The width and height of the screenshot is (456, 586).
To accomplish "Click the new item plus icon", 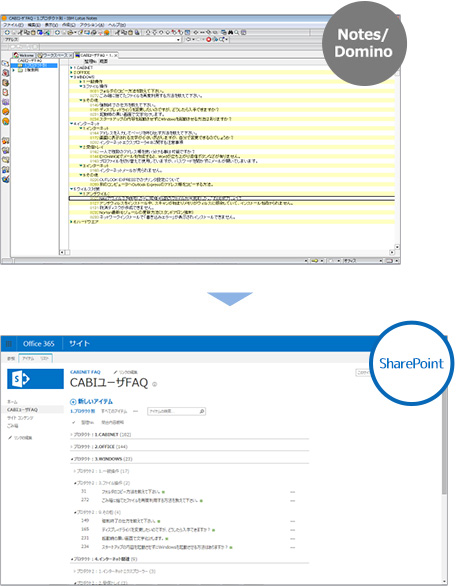I will (x=73, y=402).
